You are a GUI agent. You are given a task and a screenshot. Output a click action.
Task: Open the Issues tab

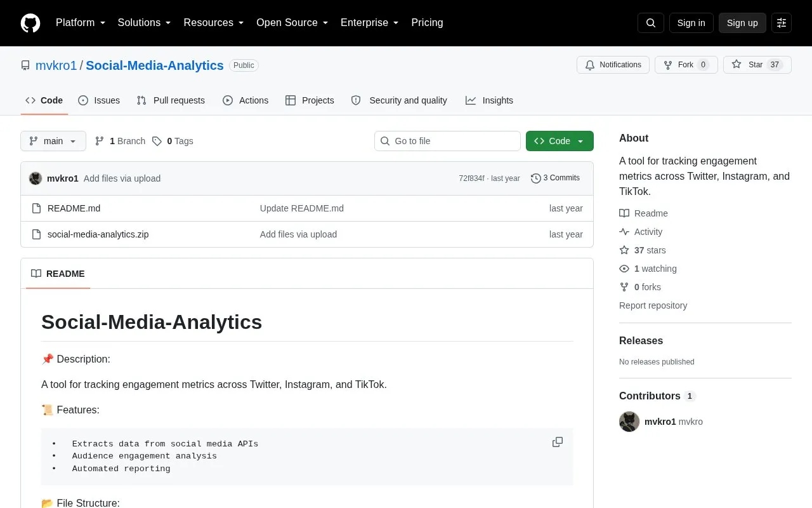(x=99, y=100)
